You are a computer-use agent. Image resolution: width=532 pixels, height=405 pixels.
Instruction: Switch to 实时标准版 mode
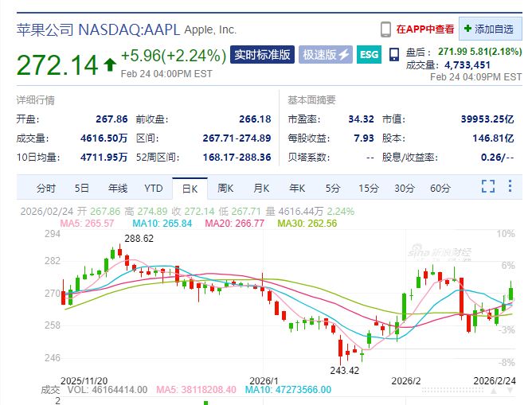[261, 55]
